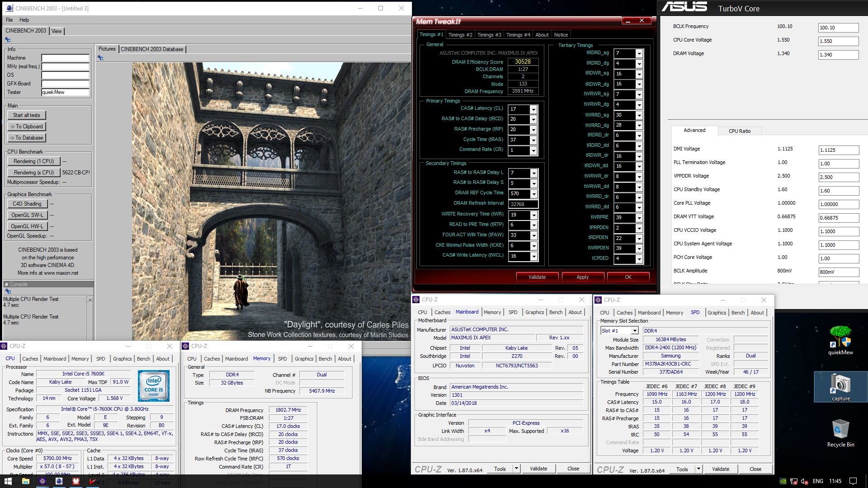Open Tools dropdown arrow in CPU-Z Mainboard window
Screen dimensions: 868x488
click(x=516, y=469)
